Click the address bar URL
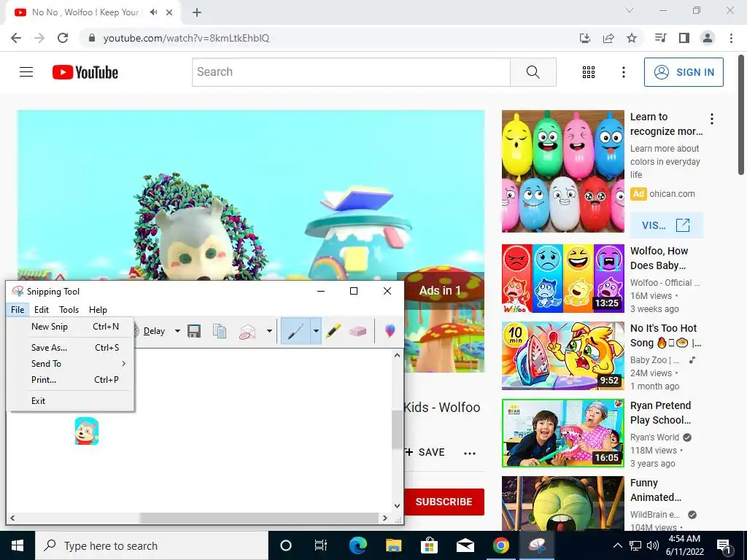 click(186, 38)
